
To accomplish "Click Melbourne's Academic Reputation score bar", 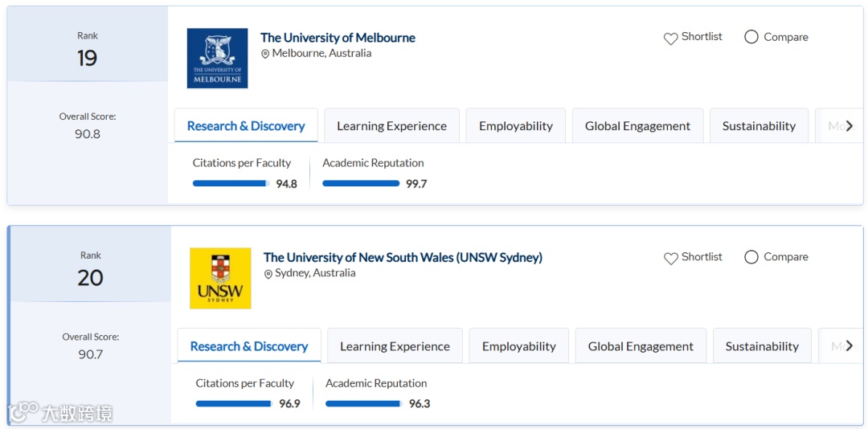I will (x=361, y=184).
